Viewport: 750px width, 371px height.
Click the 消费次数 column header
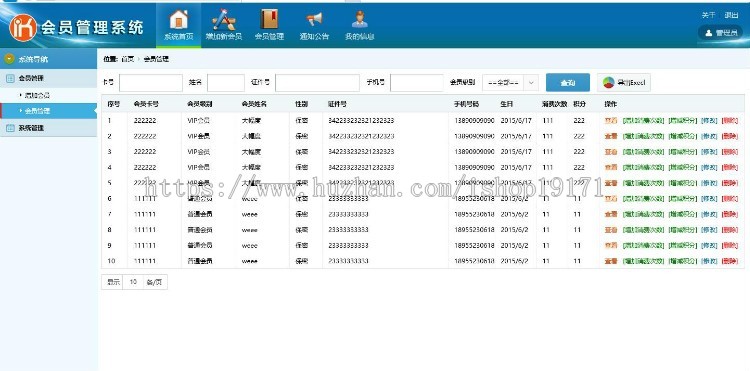point(554,104)
